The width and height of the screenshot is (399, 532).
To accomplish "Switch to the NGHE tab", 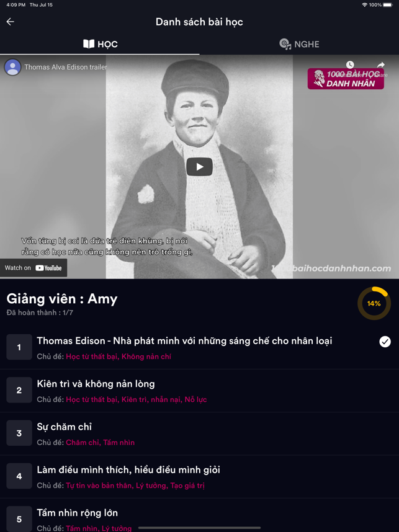I will [x=299, y=44].
